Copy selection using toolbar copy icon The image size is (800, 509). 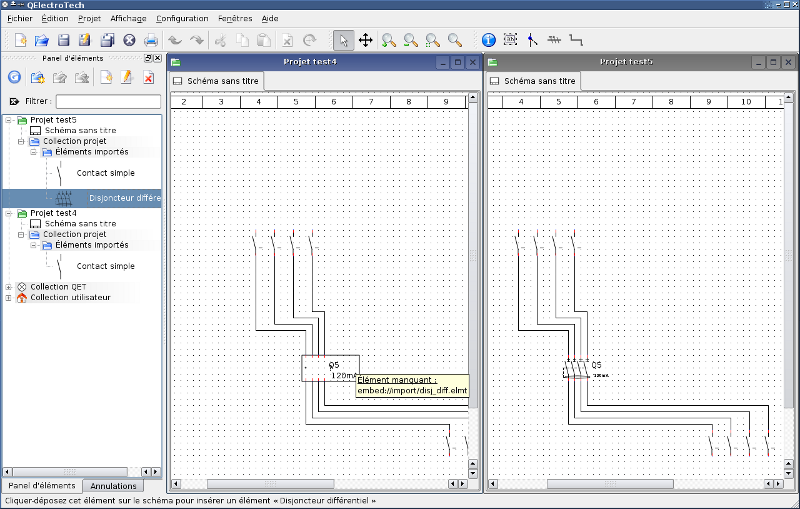click(x=242, y=40)
